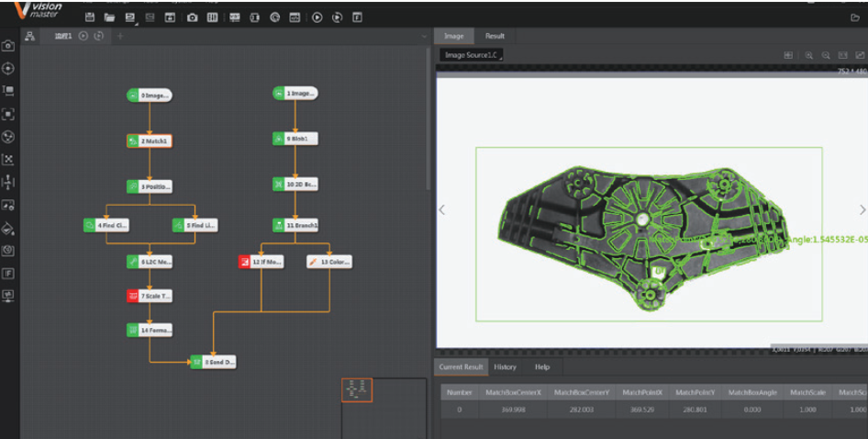868x439 pixels.
Task: Click the 369.998 result cell
Action: click(512, 410)
